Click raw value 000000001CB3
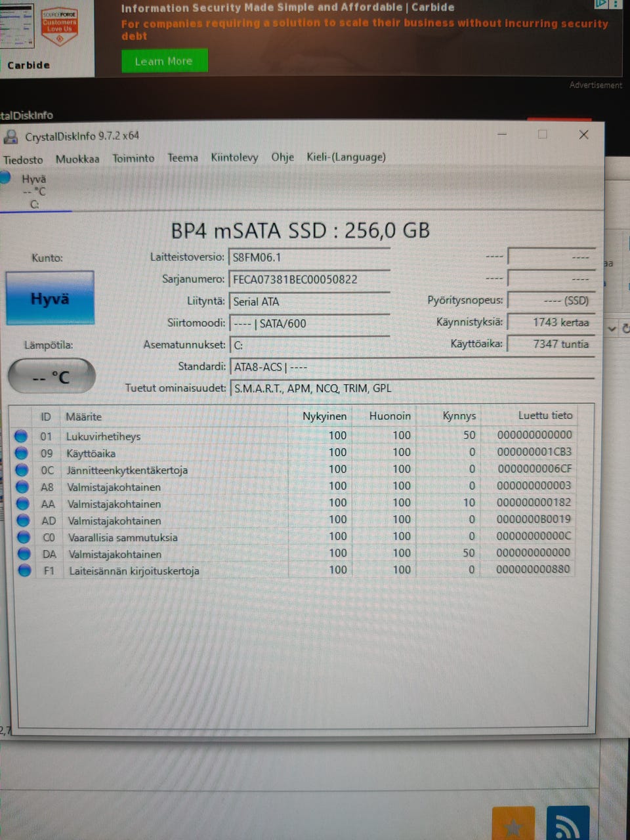630x840 pixels. click(534, 451)
